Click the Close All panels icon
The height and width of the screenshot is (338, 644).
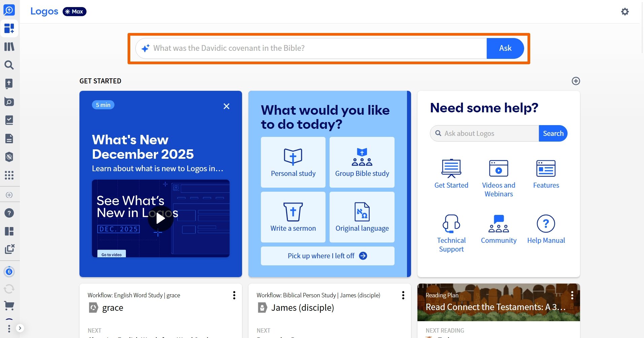[9, 249]
